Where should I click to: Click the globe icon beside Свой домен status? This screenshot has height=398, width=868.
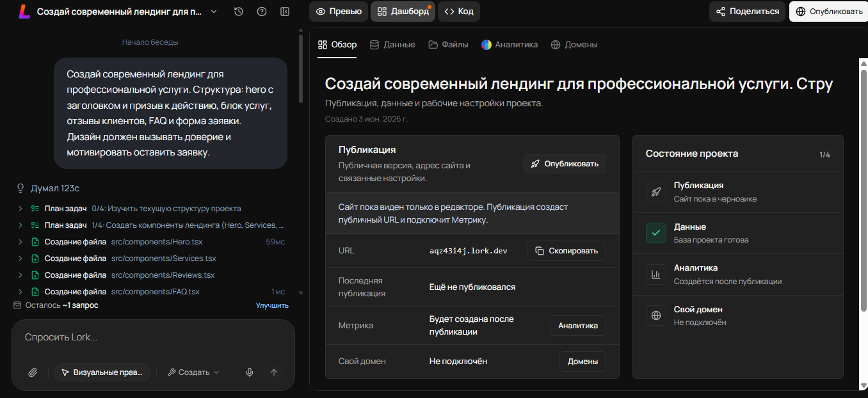[x=656, y=316]
